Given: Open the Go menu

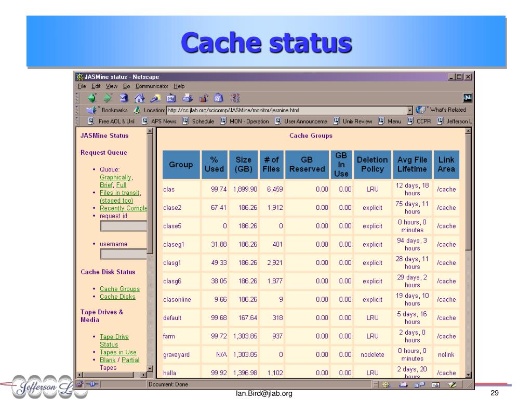Looking at the screenshot, I should click(x=126, y=86).
